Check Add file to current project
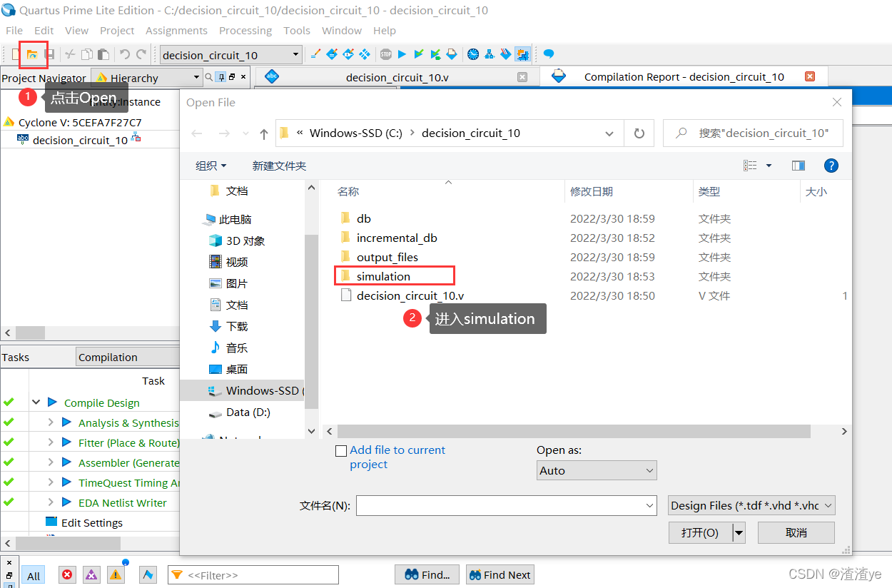The width and height of the screenshot is (892, 588). pyautogui.click(x=341, y=451)
